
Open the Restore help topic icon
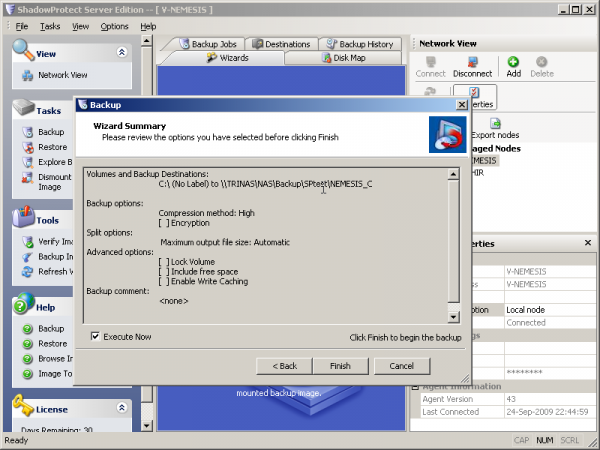tap(27, 344)
